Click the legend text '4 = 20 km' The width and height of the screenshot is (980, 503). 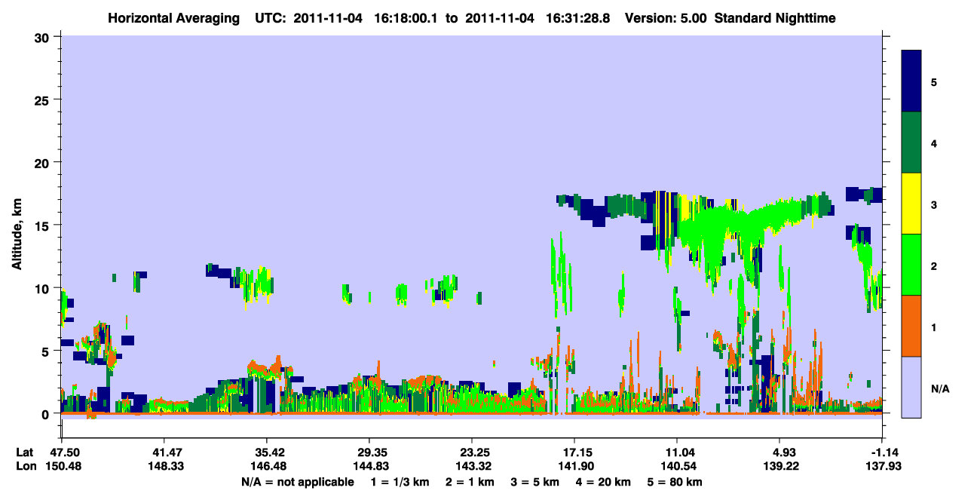point(603,482)
